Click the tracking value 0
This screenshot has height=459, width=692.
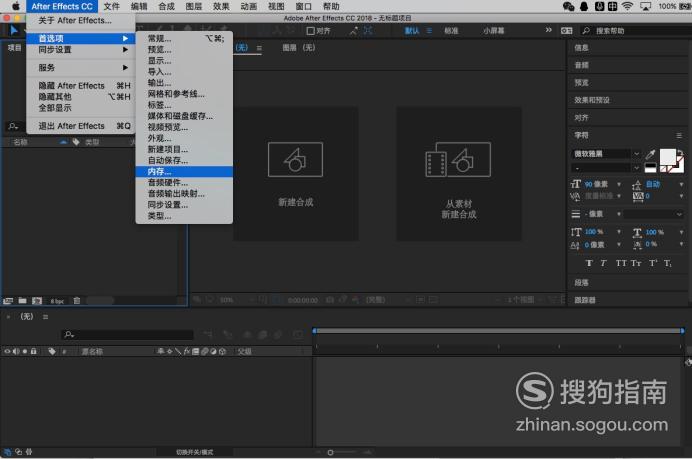pyautogui.click(x=647, y=196)
